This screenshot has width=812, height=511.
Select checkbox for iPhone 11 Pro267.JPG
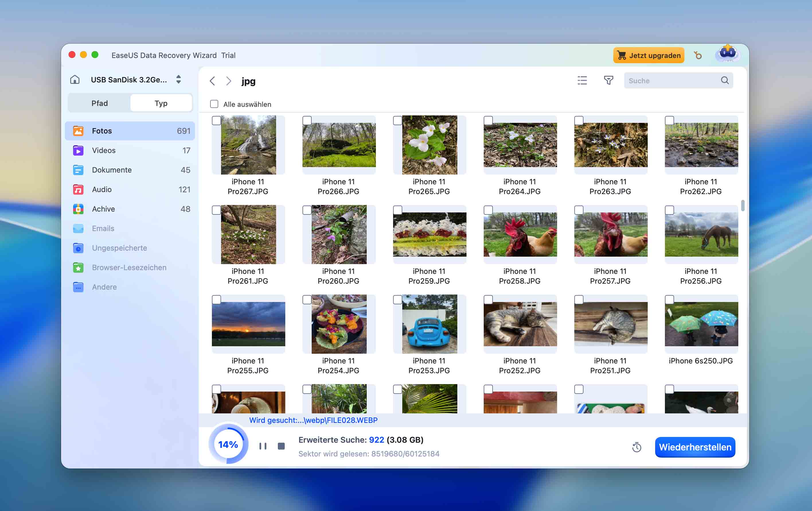(216, 121)
